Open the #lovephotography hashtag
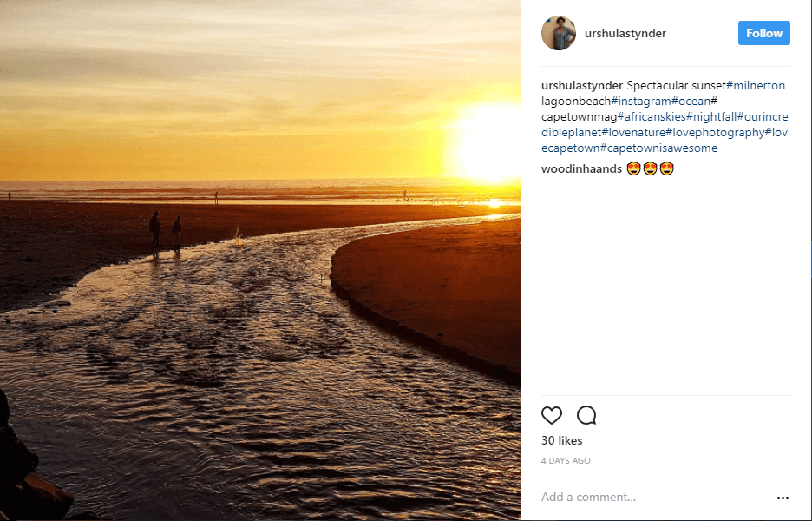812x521 pixels. tap(715, 132)
